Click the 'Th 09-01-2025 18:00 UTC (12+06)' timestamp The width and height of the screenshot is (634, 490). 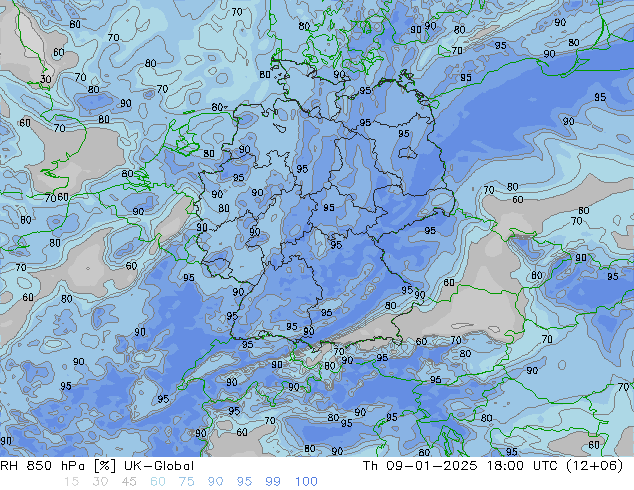click(x=493, y=466)
